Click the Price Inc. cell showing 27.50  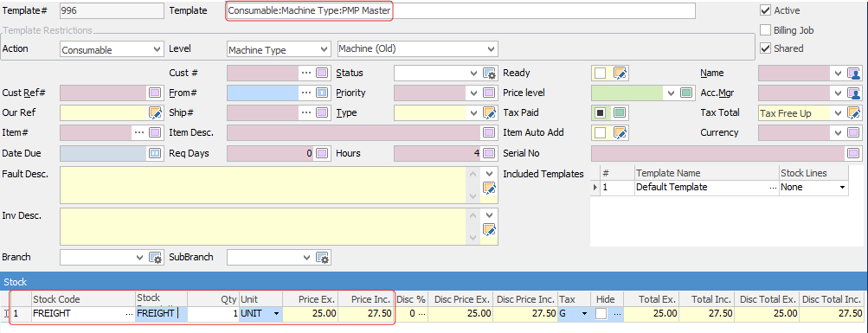[x=365, y=314]
